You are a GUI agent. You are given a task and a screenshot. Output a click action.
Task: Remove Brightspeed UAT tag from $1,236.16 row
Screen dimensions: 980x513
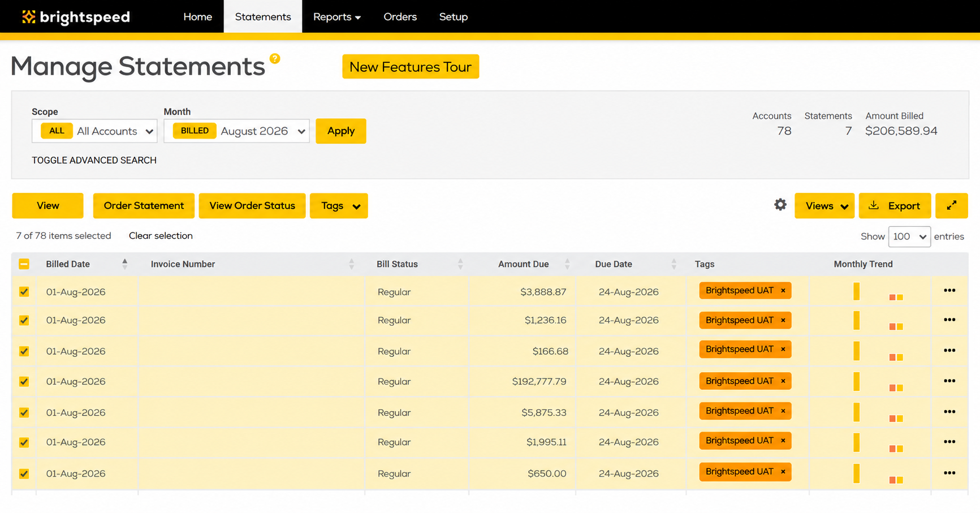(783, 320)
